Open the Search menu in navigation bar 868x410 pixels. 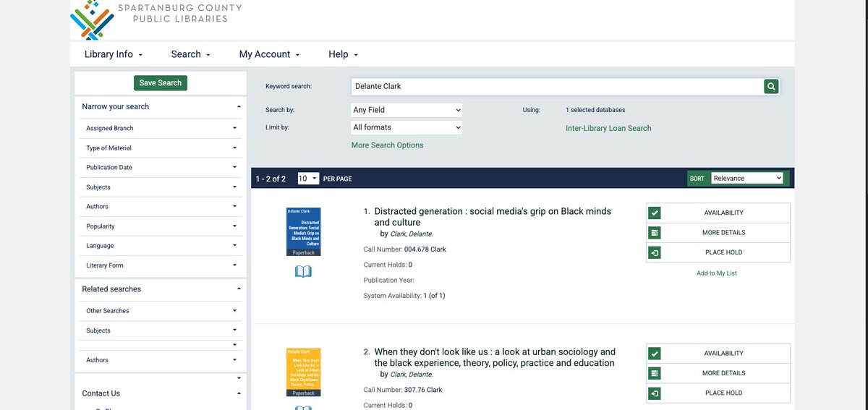(190, 54)
